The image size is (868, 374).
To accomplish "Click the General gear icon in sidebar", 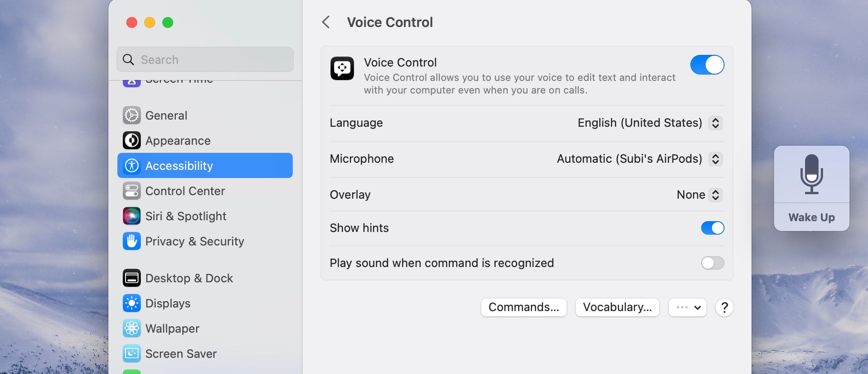I will pos(132,116).
